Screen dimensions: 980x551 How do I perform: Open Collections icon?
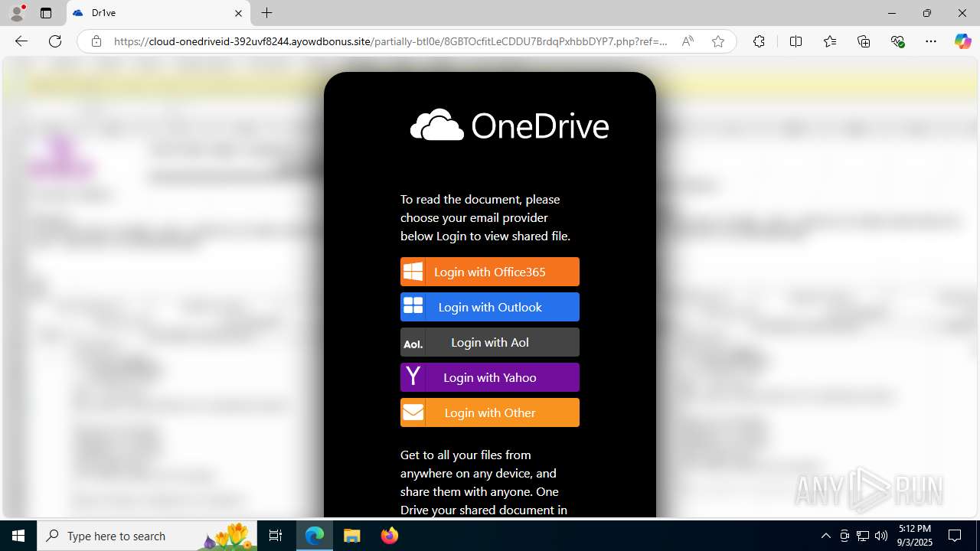click(x=864, y=41)
